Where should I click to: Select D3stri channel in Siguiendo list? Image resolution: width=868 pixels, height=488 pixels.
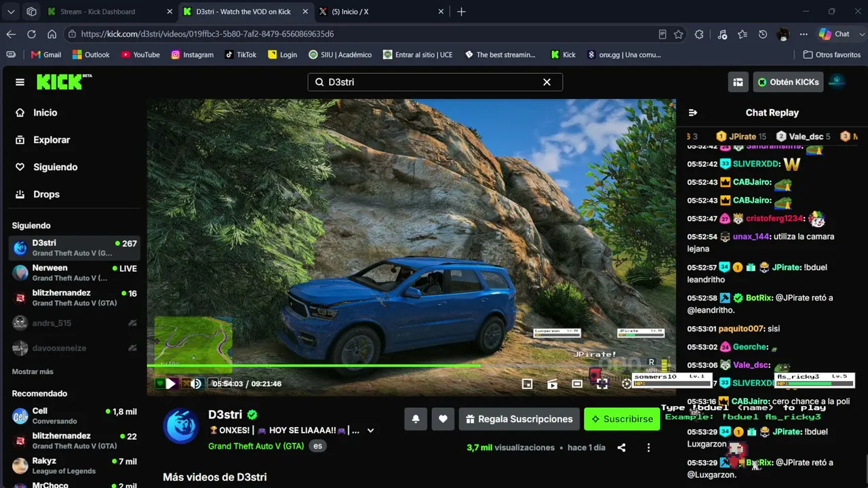point(75,248)
